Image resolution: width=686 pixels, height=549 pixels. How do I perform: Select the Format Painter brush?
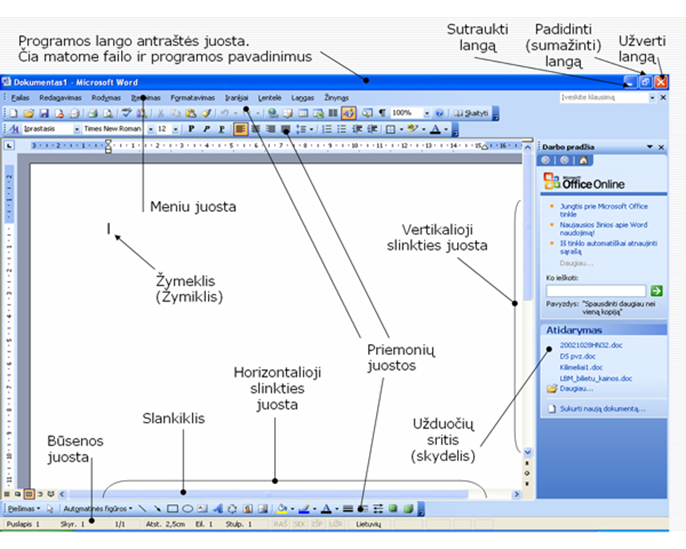click(x=206, y=113)
